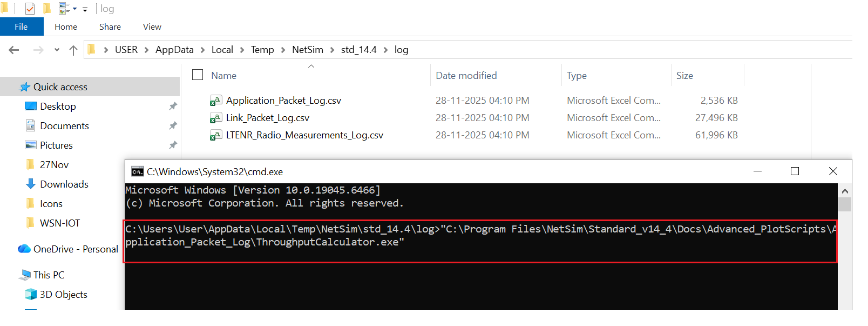Tick the select-all checkbox in header
This screenshot has height=326, width=868.
coord(198,75)
